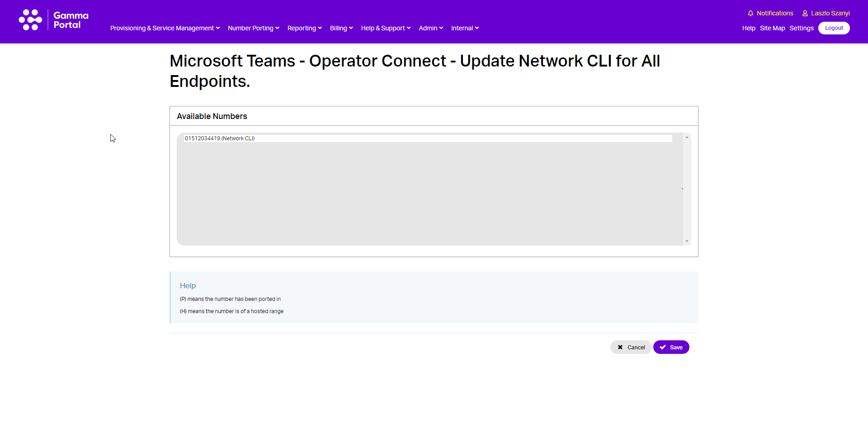Save the Network CLI update
868x424 pixels.
click(671, 347)
